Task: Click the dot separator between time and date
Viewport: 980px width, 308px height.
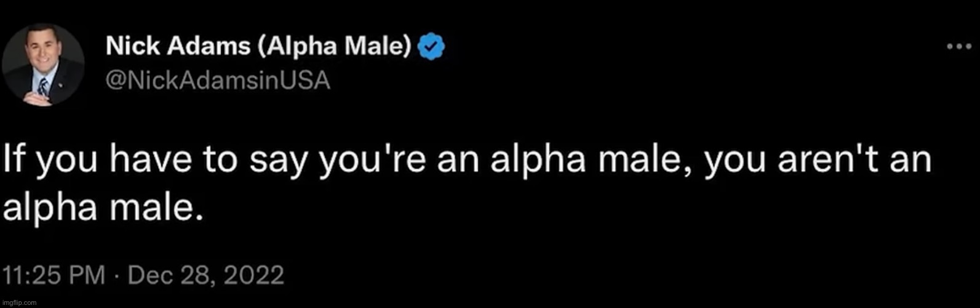Action: 116,274
